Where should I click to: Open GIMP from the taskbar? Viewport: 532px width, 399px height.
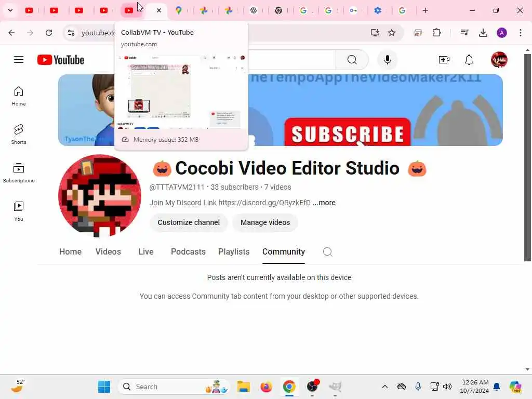335,387
